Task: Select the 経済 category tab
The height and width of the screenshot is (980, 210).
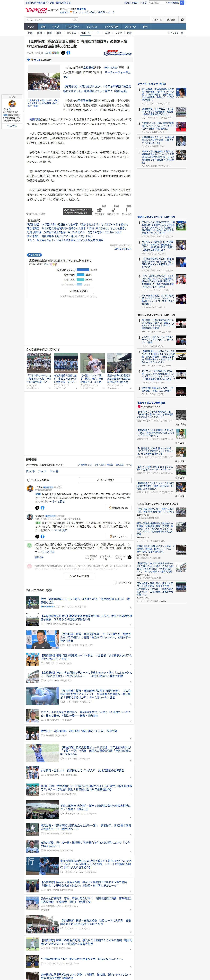Action: click(x=59, y=33)
